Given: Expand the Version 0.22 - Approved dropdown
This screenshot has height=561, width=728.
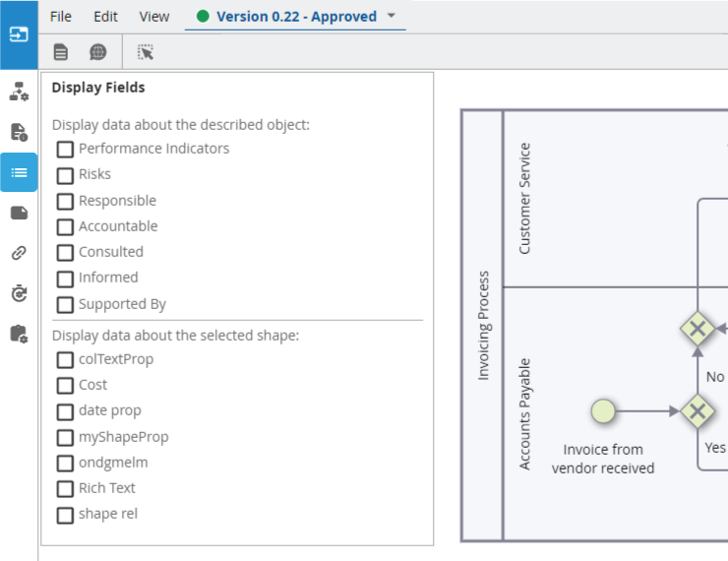Looking at the screenshot, I should click(392, 17).
